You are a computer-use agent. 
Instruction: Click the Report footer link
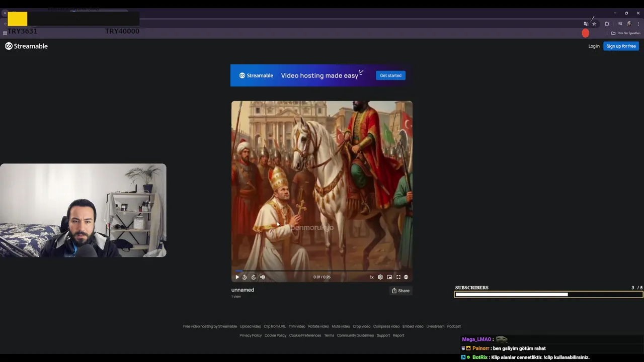point(398,335)
